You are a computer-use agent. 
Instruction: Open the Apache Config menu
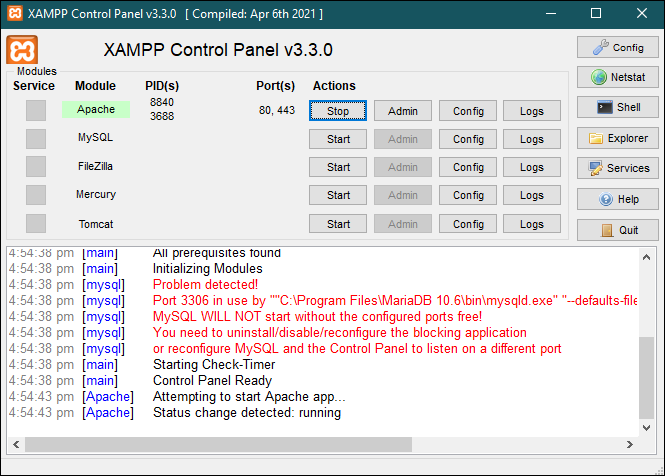(x=468, y=111)
